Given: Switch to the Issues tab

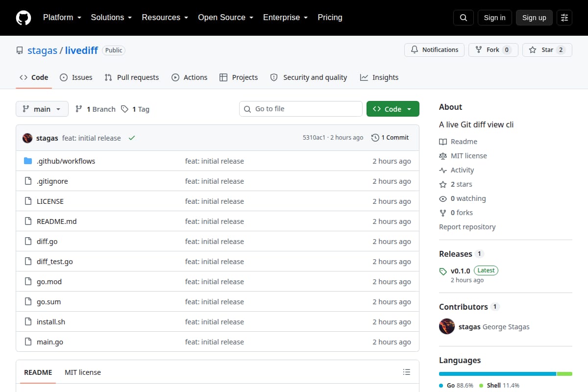Looking at the screenshot, I should (76, 77).
